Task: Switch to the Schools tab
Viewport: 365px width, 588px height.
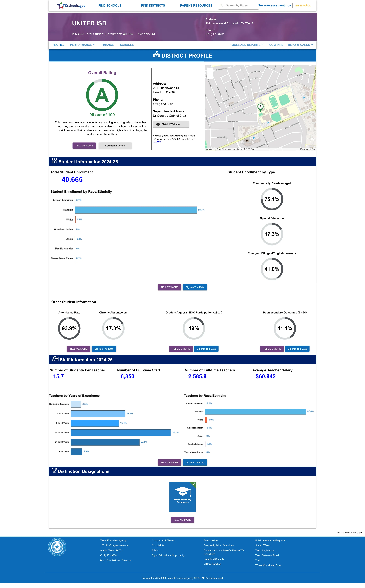Action: point(127,45)
